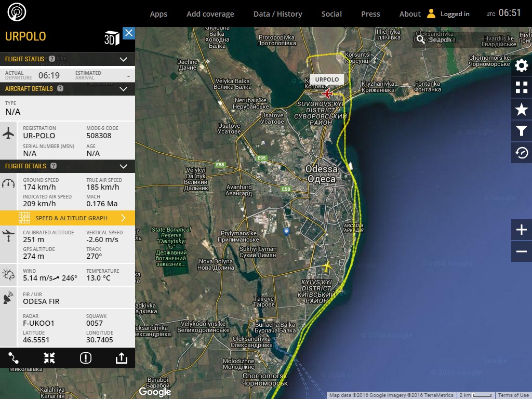Viewport: 532px width, 399px height.
Task: Zoom in the map with plus button
Action: (521, 230)
